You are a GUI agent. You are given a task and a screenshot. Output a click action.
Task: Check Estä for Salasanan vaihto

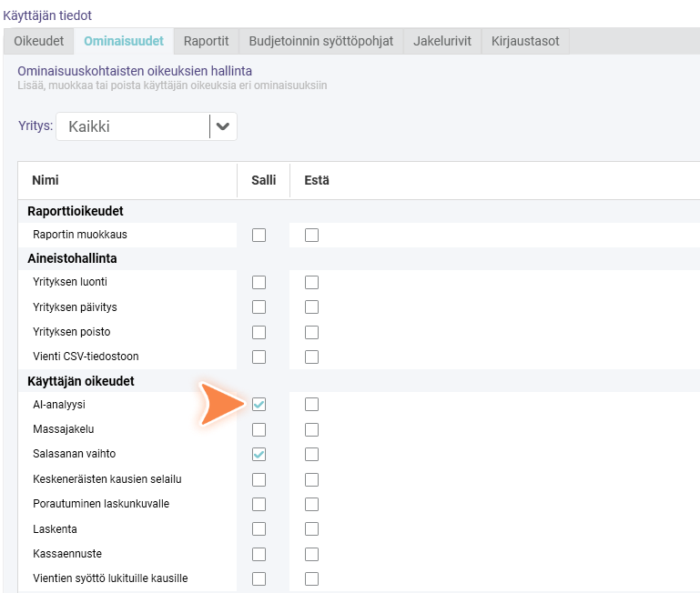pos(311,454)
